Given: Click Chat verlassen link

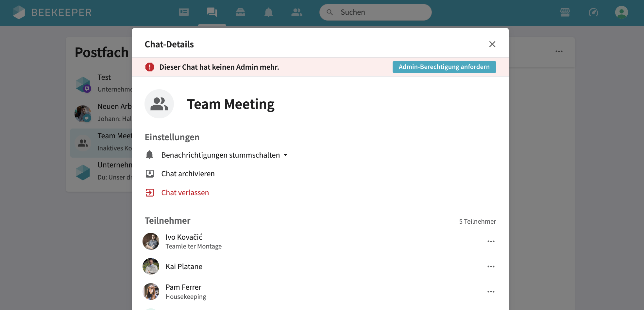Looking at the screenshot, I should pos(185,193).
